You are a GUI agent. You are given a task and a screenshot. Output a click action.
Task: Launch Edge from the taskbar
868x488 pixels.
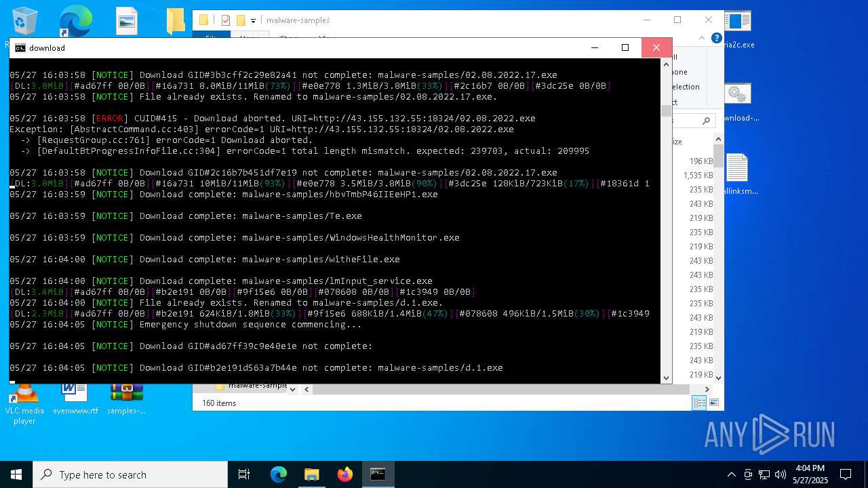click(x=279, y=474)
